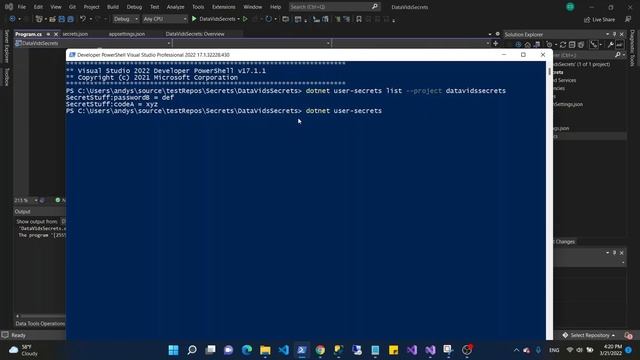Screen dimensions: 640x360
Task: Start without debugging outline play icon
Action: tap(245, 19)
